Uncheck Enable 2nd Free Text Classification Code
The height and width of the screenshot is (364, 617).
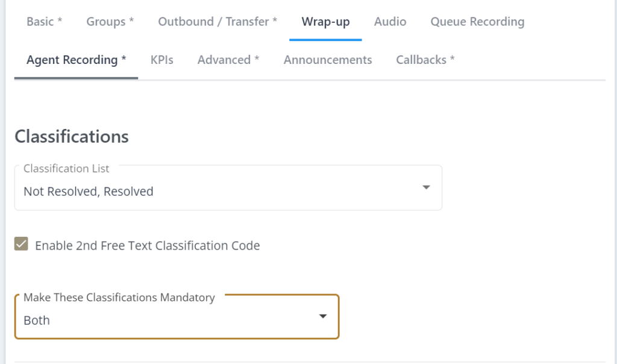pyautogui.click(x=21, y=244)
